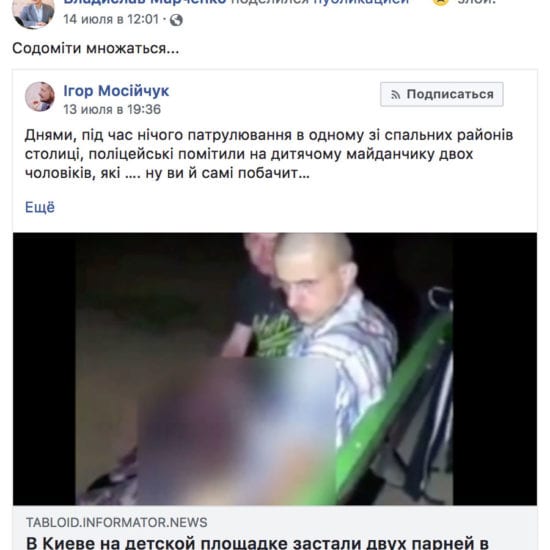Click the globe public-privacy icon near the timestamp
This screenshot has width=550, height=550.
176,20
